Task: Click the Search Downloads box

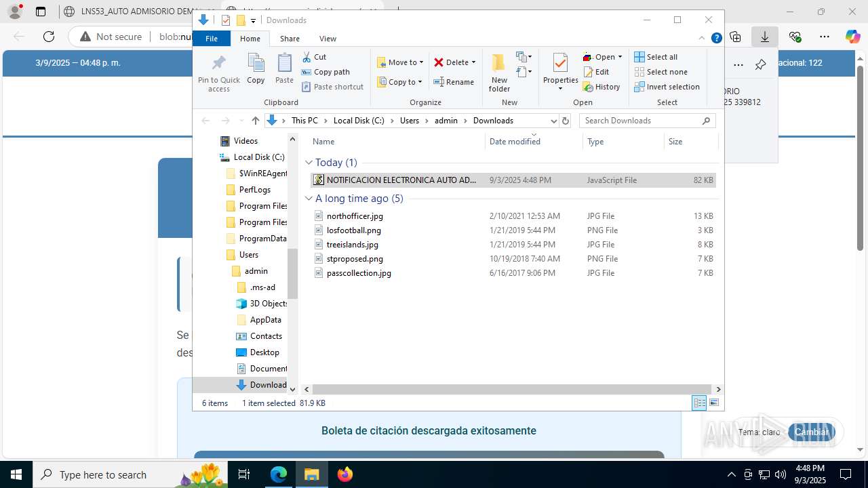Action: click(647, 121)
